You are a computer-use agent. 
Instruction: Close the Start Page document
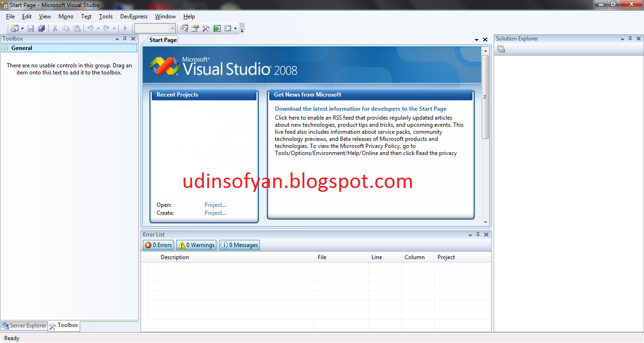tap(485, 40)
